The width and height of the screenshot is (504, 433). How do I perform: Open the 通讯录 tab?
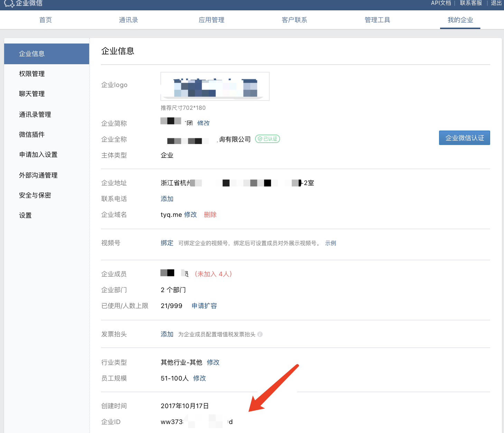coord(129,20)
